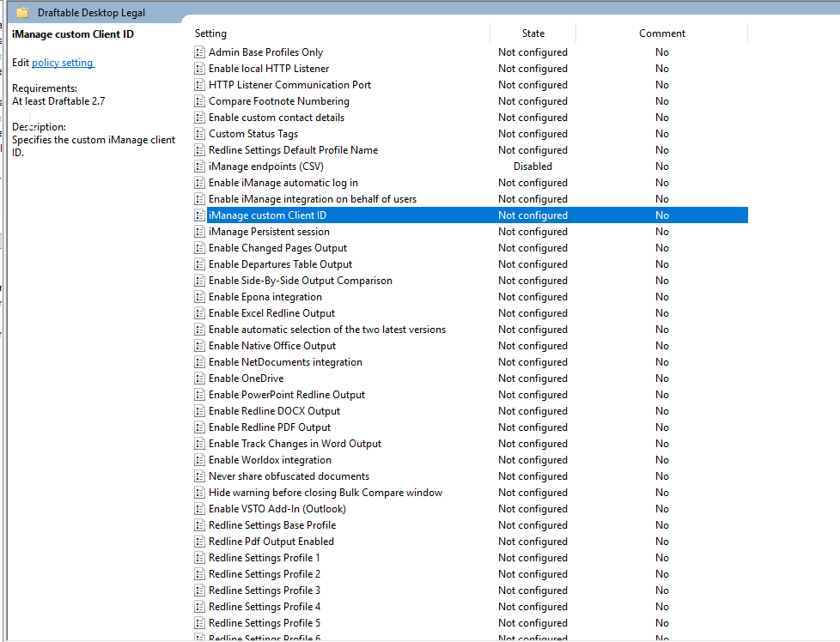This screenshot has width=840, height=642.
Task: Select Redline Settings Default Profile Name
Action: coord(294,150)
